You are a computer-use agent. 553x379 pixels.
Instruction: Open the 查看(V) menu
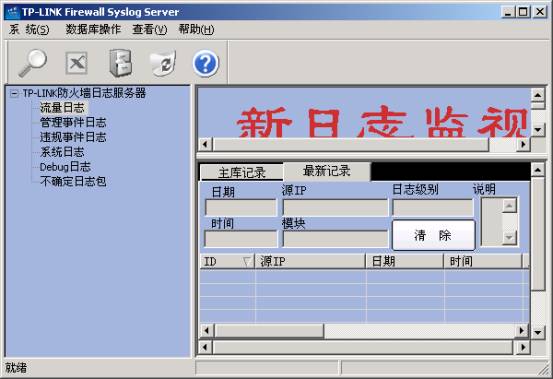(150, 30)
